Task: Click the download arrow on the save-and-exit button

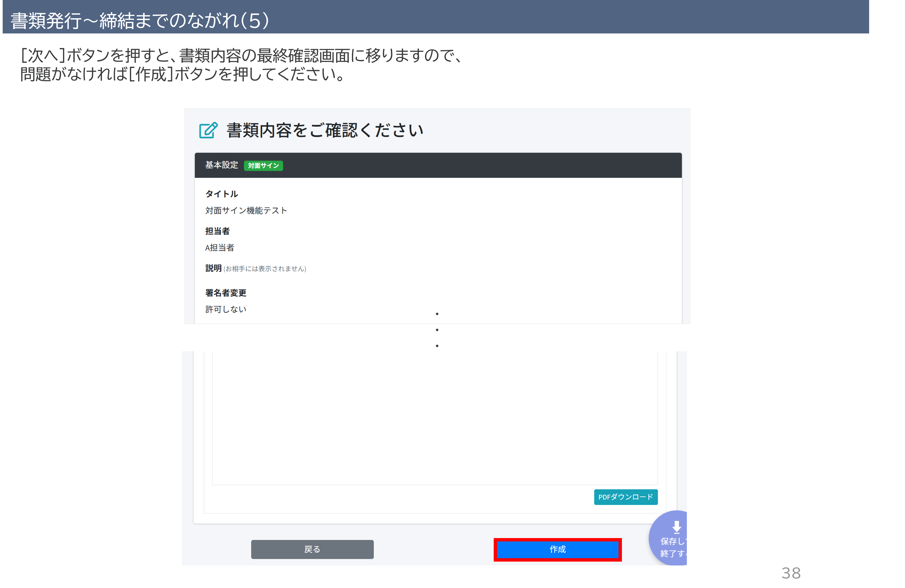Action: 676,527
